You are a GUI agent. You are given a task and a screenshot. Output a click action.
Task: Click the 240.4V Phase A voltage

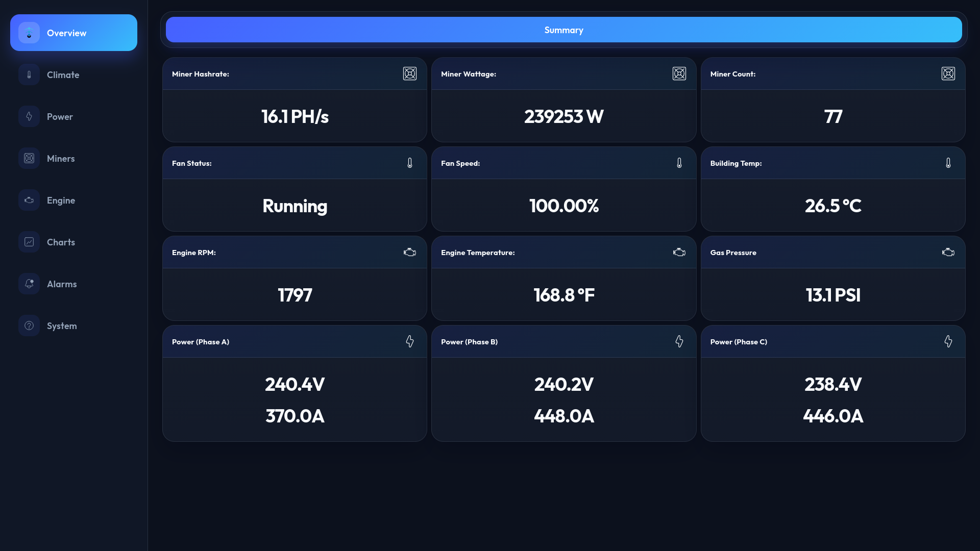tap(295, 384)
